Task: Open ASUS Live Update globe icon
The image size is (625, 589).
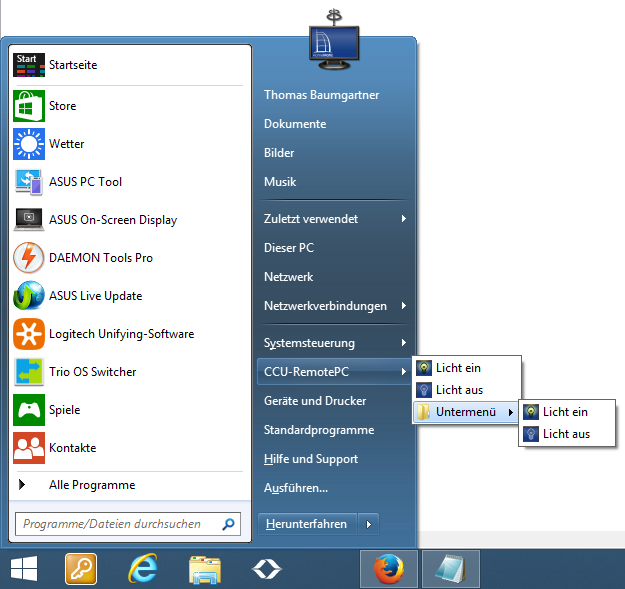Action: point(29,296)
